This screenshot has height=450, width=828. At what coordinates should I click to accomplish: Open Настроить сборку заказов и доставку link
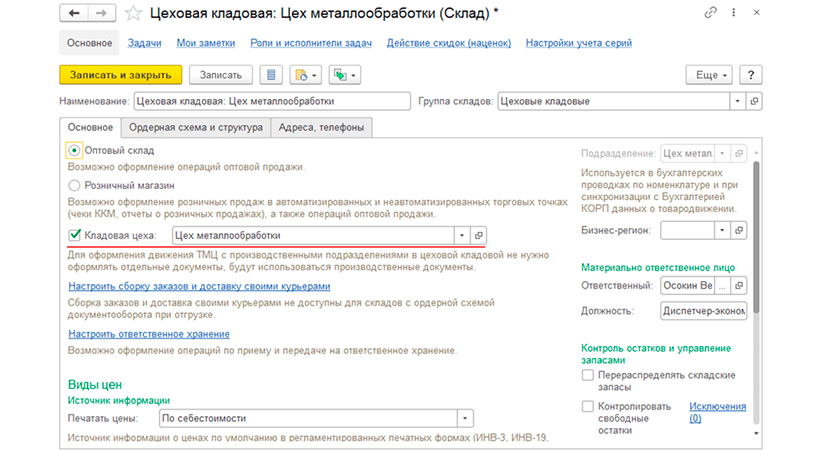point(199,286)
